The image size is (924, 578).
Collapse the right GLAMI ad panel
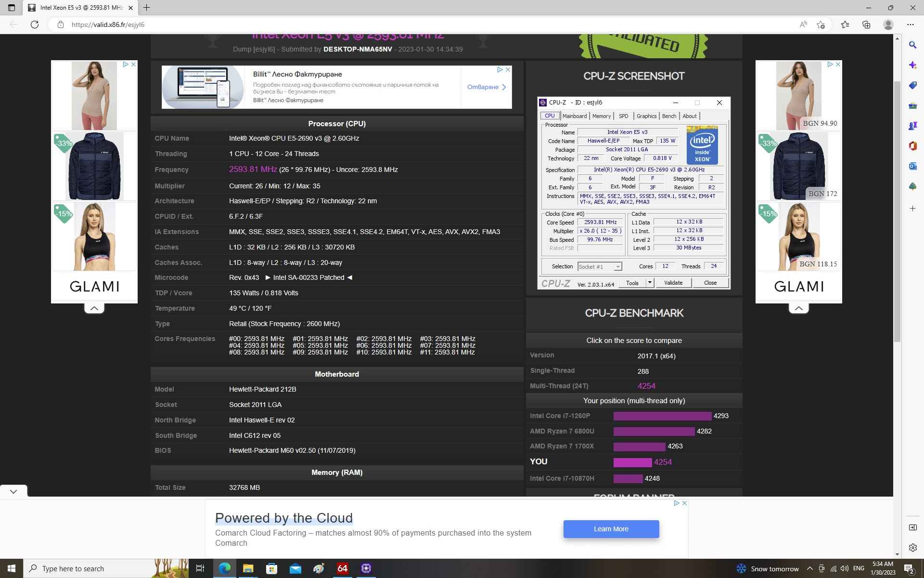click(799, 308)
